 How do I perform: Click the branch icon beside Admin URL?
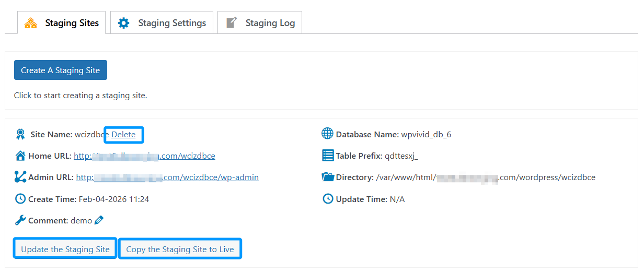point(20,177)
